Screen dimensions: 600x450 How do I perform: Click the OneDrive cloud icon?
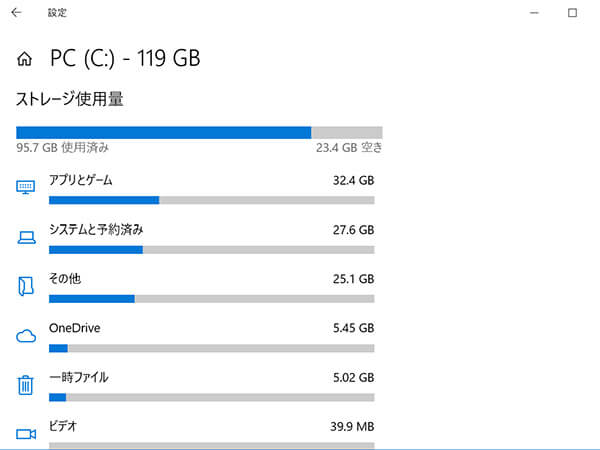tap(26, 336)
